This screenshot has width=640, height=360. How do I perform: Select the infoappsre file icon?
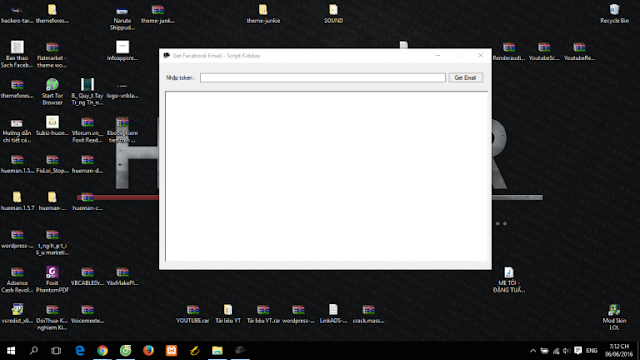click(122, 51)
